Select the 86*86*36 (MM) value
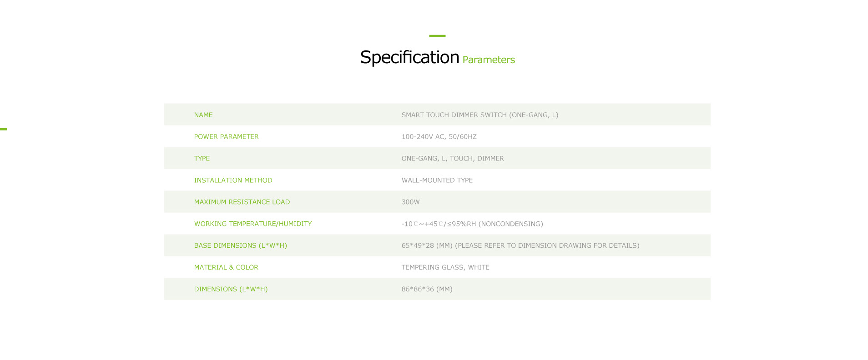The width and height of the screenshot is (868, 360). (427, 289)
